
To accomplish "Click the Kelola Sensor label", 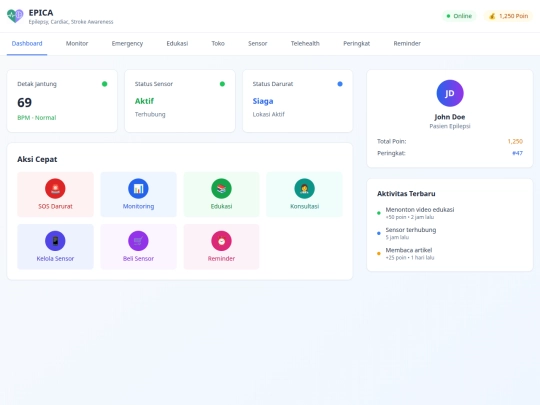I will 55,259.
